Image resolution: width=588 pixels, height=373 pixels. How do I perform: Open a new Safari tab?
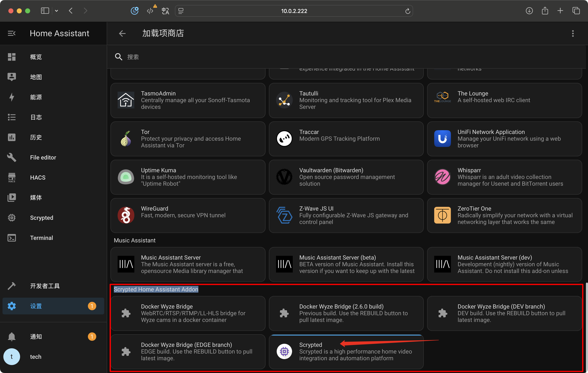point(560,11)
